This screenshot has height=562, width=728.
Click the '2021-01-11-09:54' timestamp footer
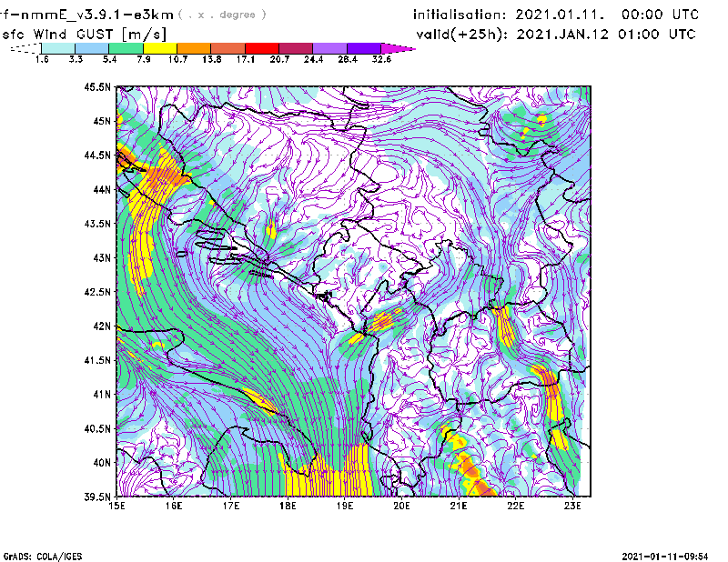point(665,557)
